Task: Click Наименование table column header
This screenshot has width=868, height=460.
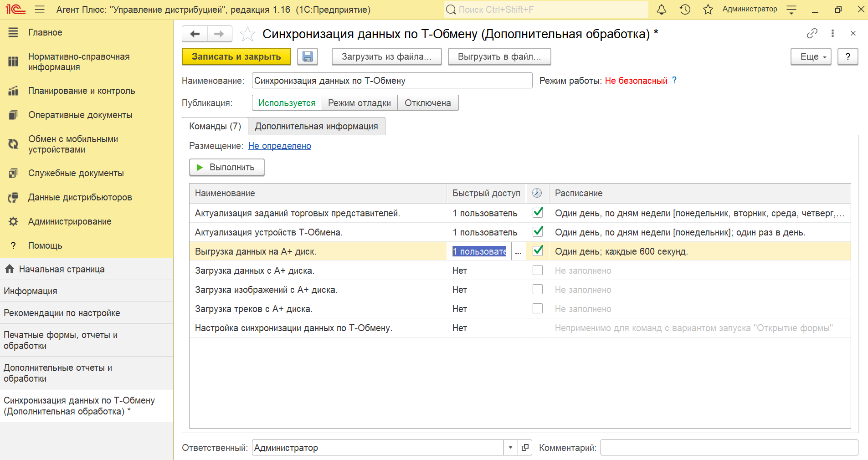Action: pos(318,193)
